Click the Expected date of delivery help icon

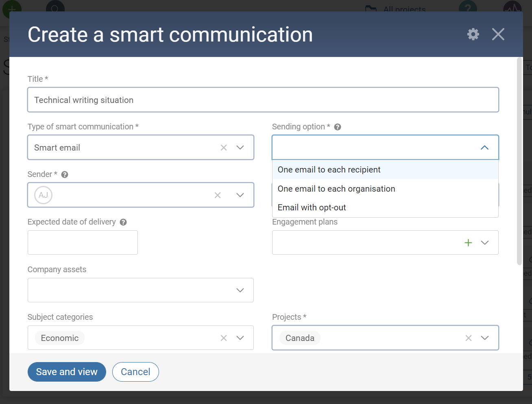click(123, 222)
